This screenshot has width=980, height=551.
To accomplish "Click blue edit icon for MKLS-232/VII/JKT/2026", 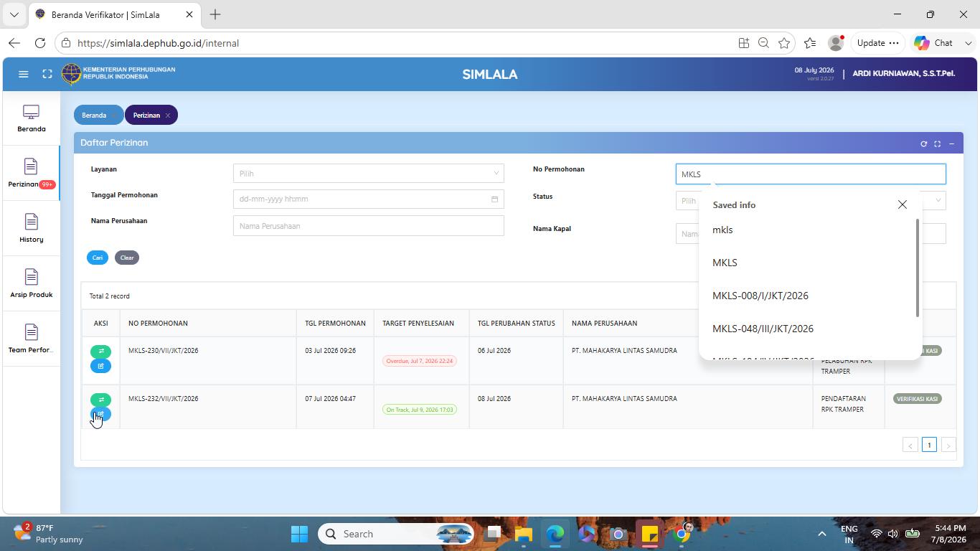I will (100, 414).
